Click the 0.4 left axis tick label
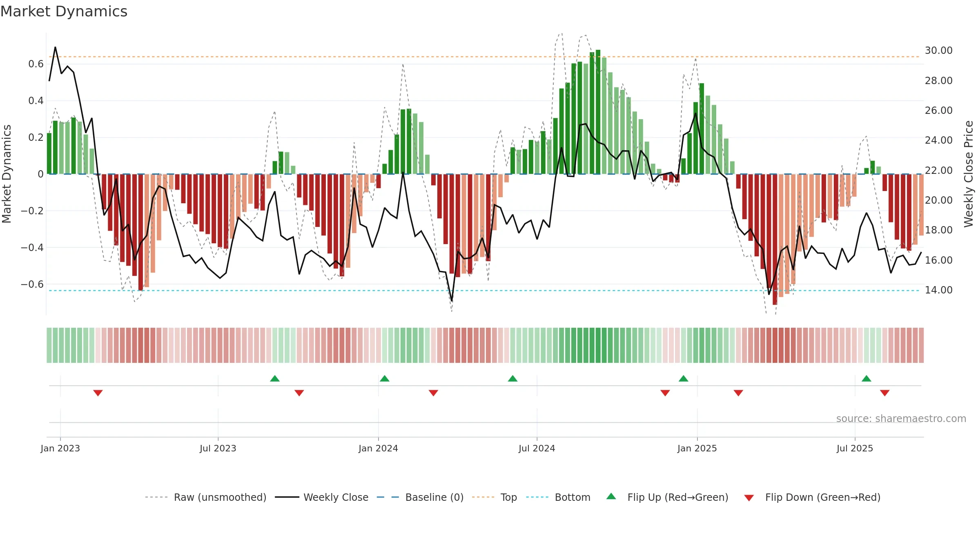Viewport: 980px width, 551px height. (x=36, y=101)
